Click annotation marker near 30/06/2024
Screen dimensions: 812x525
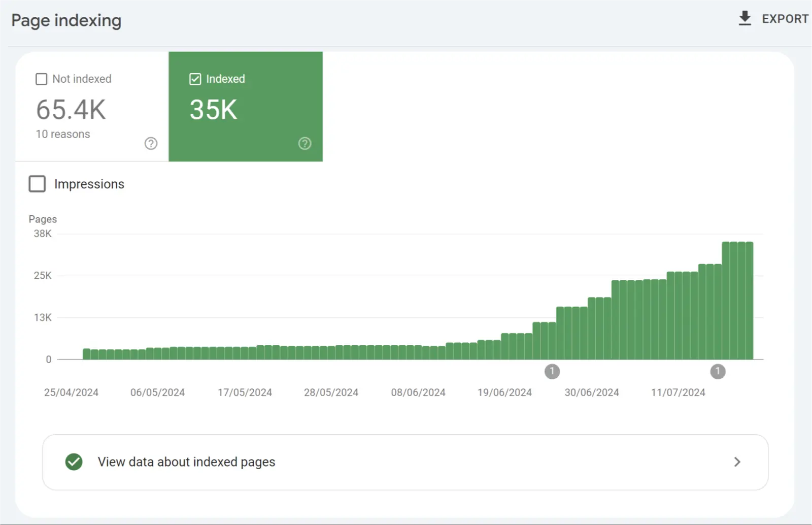(552, 371)
